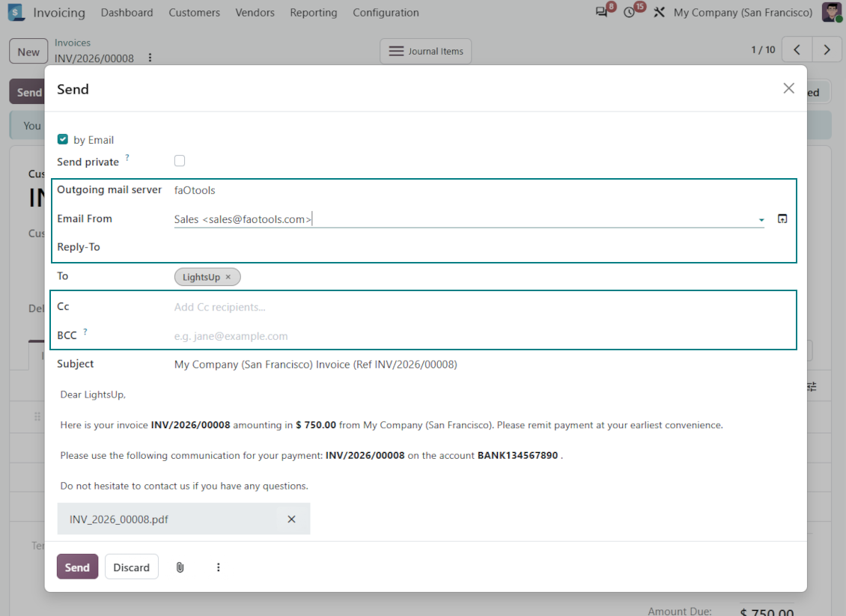Remove the INV_2026_00008.pdf attachment
The width and height of the screenshot is (846, 616).
point(291,519)
